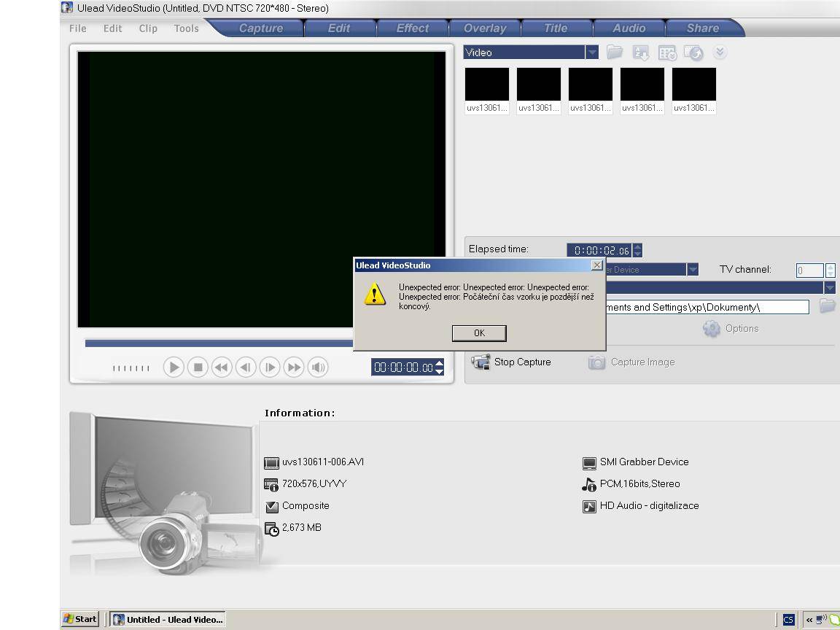Image resolution: width=840 pixels, height=630 pixels.
Task: Jump to end with the End button
Action: [294, 367]
